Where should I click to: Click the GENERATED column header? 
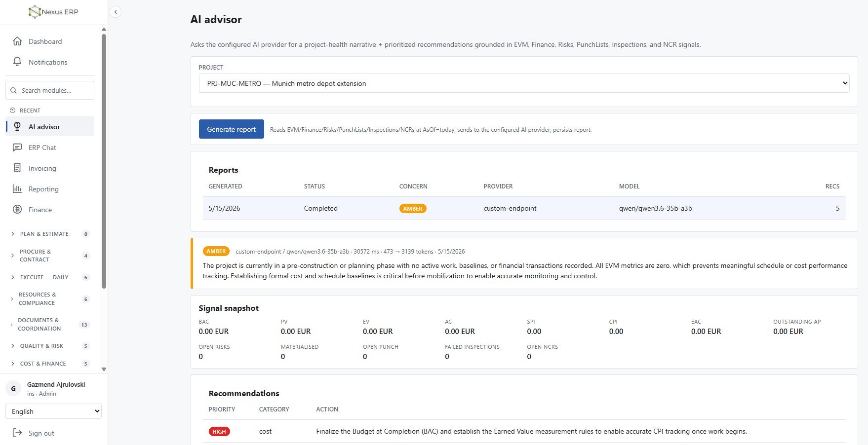pos(225,186)
